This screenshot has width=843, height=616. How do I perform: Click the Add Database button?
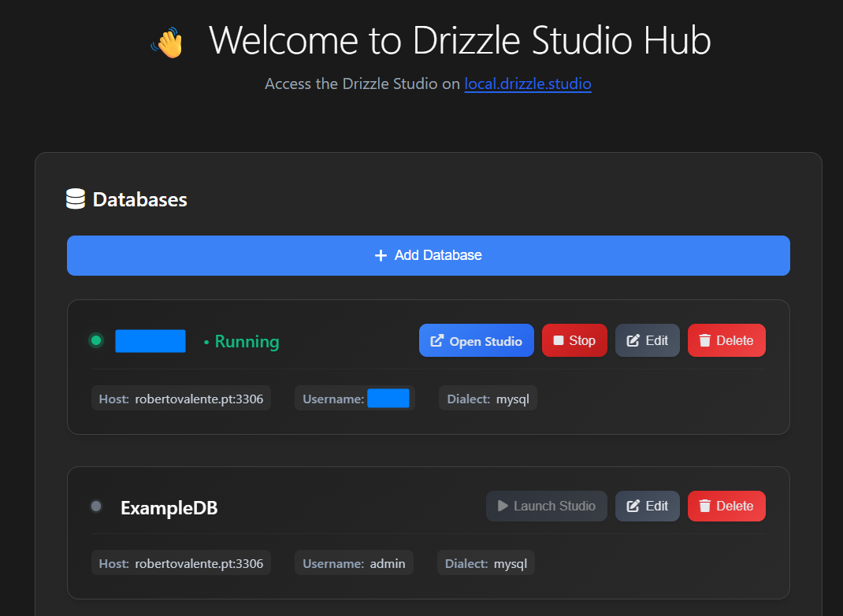point(428,255)
